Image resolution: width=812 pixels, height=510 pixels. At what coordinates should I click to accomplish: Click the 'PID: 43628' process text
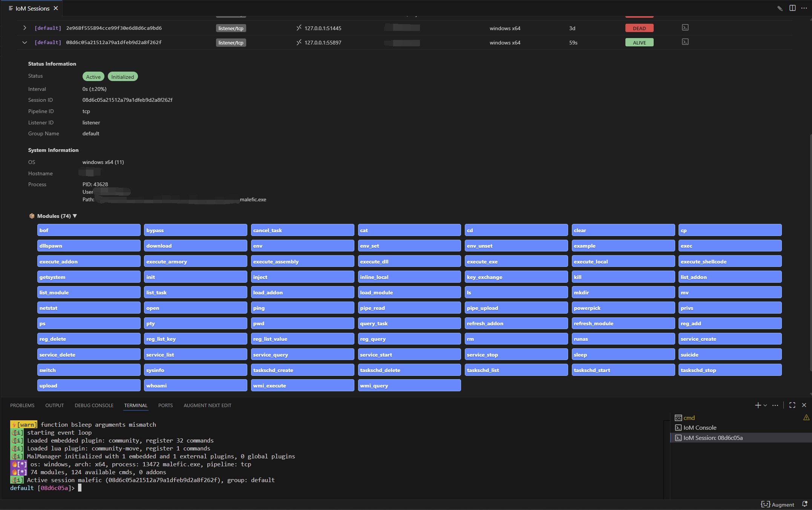95,184
